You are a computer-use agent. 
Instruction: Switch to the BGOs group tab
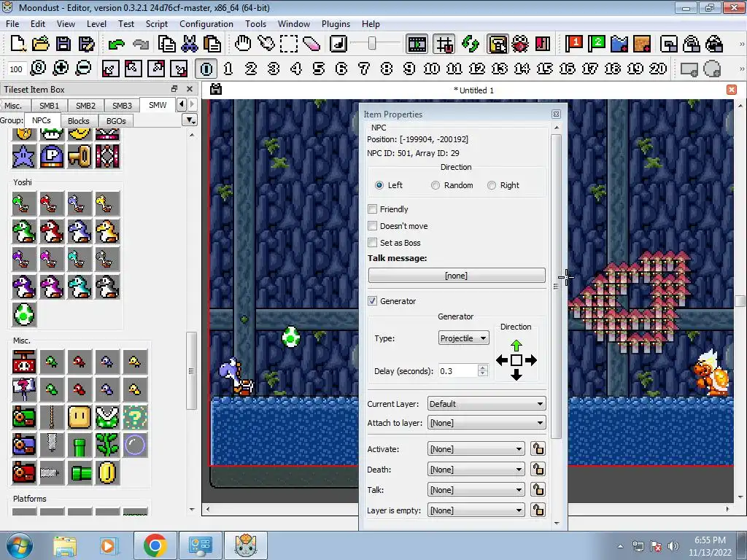tap(116, 121)
